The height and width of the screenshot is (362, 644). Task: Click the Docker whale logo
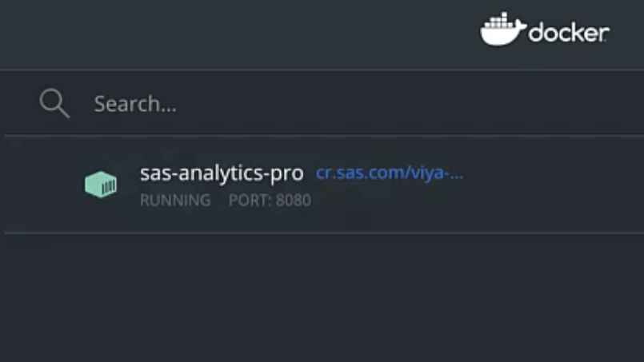coord(502,30)
